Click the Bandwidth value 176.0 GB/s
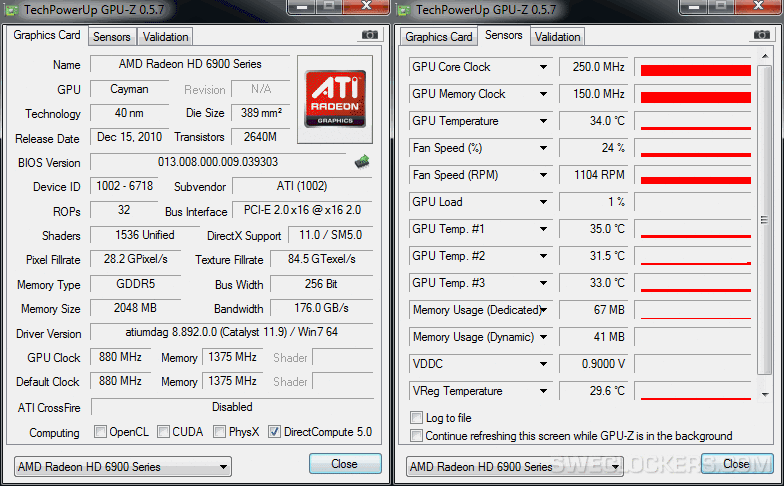This screenshot has width=784, height=486. click(x=322, y=308)
